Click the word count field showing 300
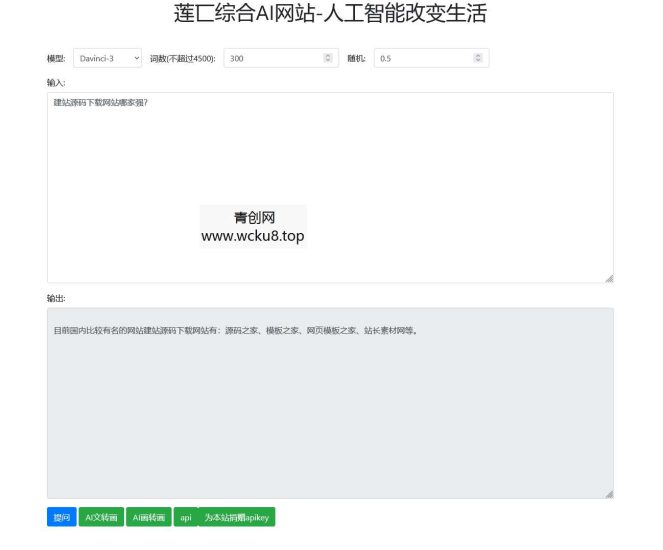The width and height of the screenshot is (663, 550). pyautogui.click(x=281, y=58)
